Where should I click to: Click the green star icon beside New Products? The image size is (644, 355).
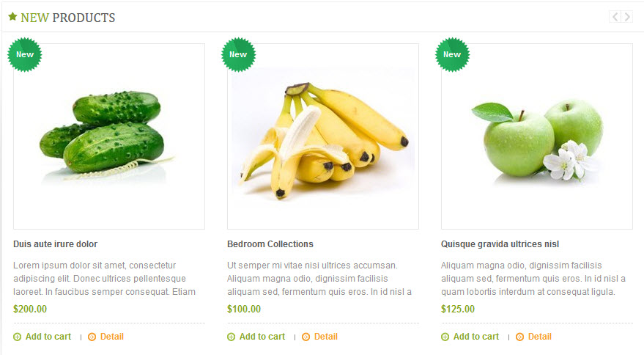click(x=12, y=16)
